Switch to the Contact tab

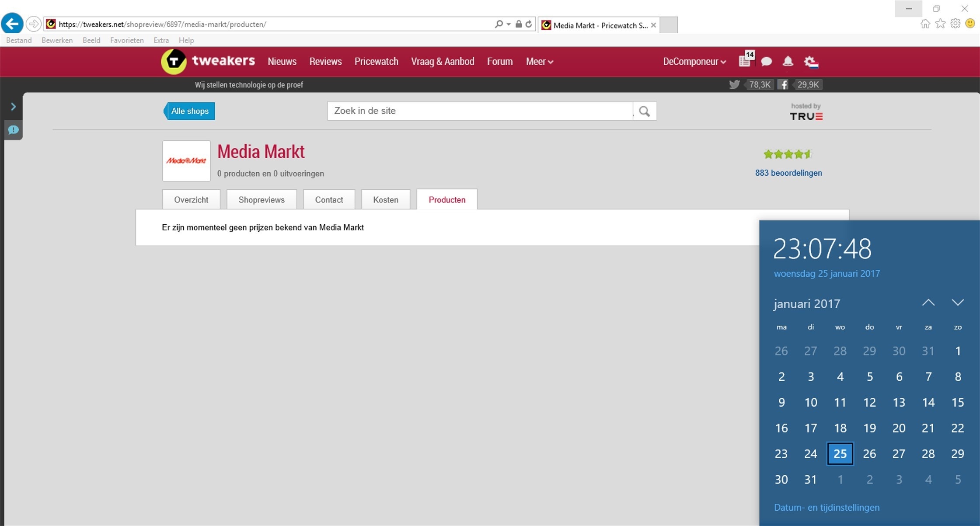pos(329,200)
